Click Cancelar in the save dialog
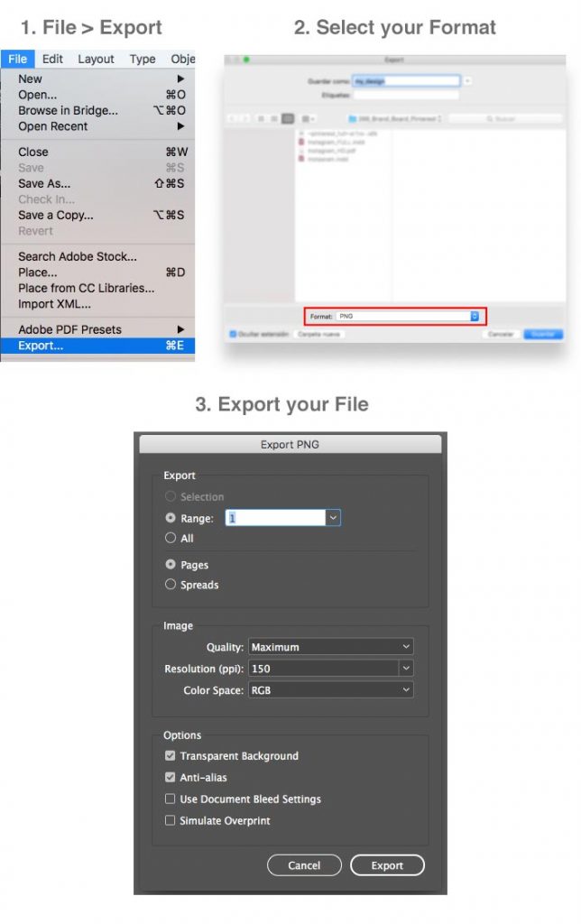 501,334
